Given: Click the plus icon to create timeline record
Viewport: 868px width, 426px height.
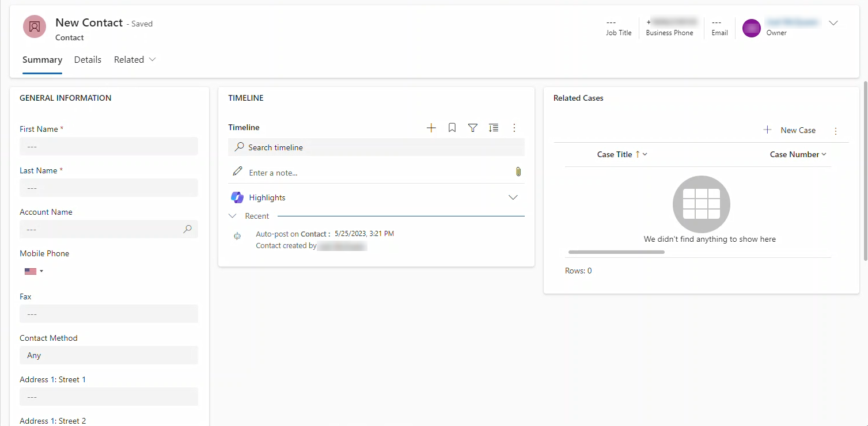Looking at the screenshot, I should coord(431,128).
